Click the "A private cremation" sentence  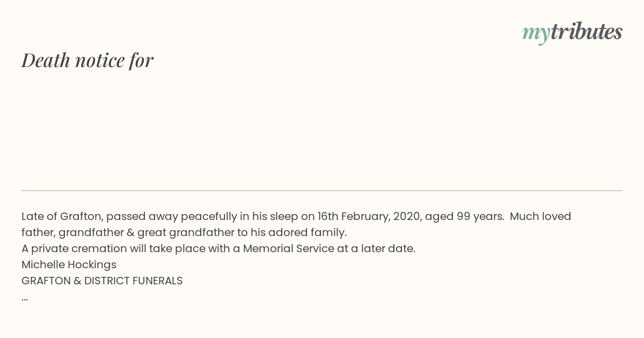pyautogui.click(x=218, y=249)
